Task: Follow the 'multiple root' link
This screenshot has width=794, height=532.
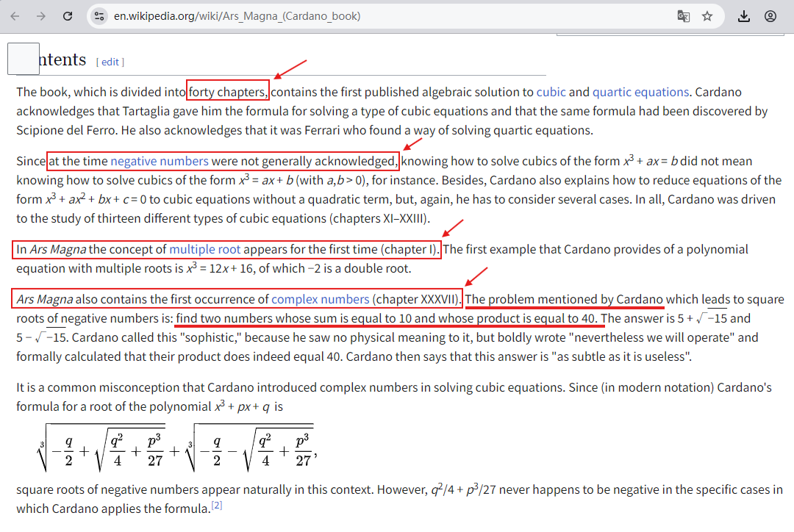Action: pyautogui.click(x=204, y=249)
